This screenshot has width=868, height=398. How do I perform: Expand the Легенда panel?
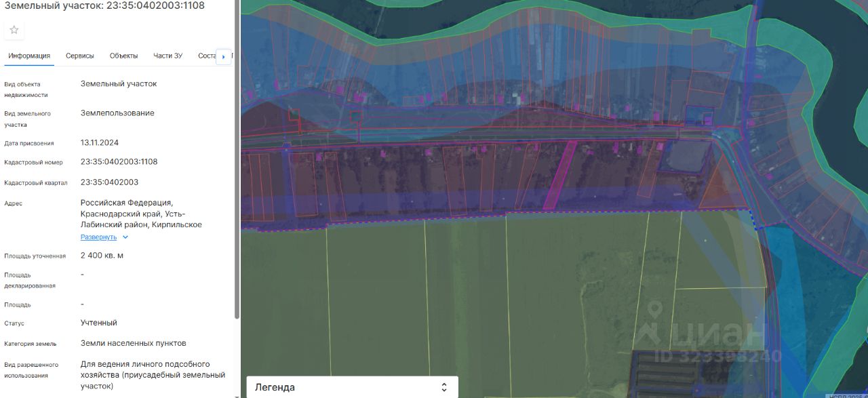click(352, 387)
